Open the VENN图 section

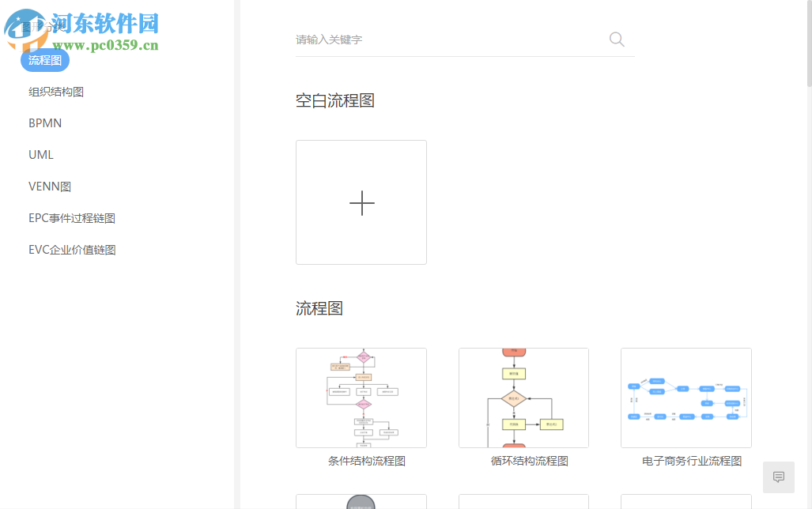pos(50,186)
